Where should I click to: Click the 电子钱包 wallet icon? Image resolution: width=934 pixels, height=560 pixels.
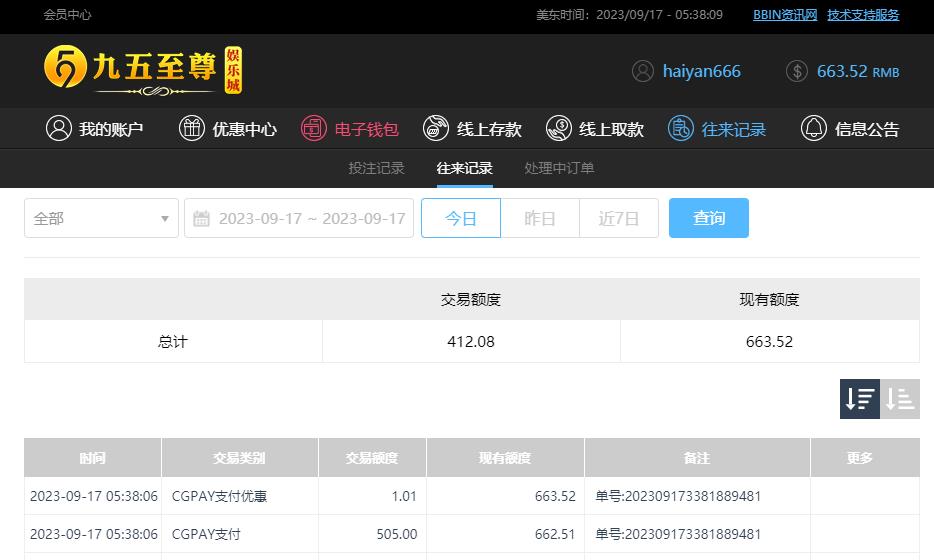[x=314, y=128]
